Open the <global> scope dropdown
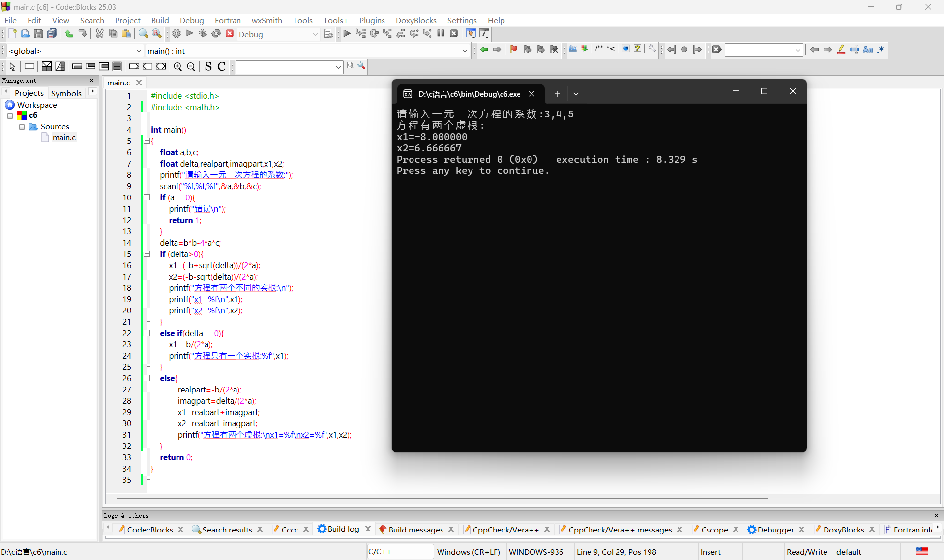This screenshot has height=560, width=944. (x=139, y=51)
